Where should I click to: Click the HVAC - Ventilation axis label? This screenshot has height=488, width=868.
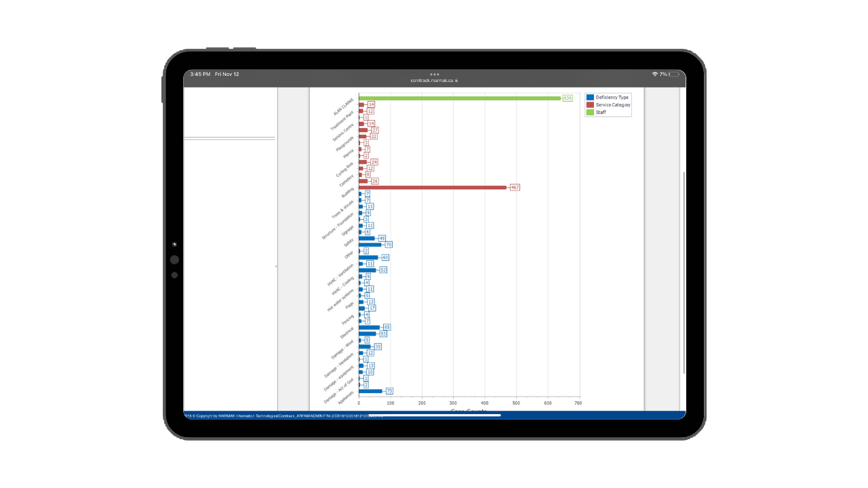pyautogui.click(x=341, y=274)
